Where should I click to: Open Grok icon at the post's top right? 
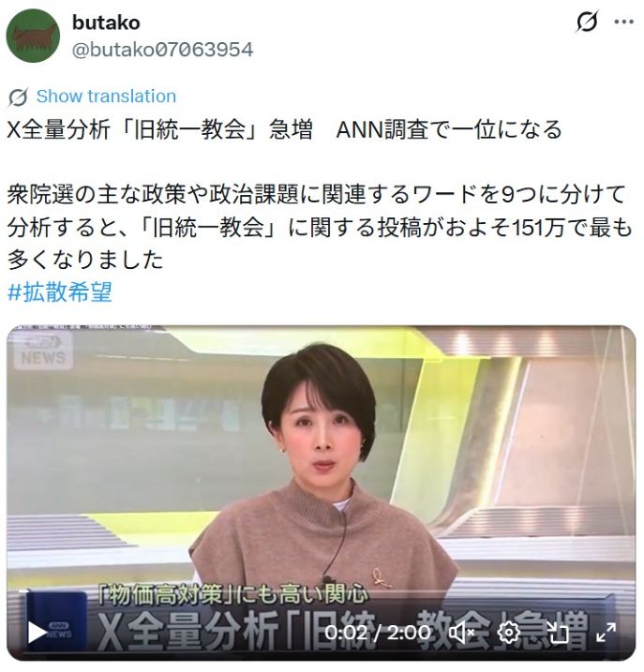point(586,22)
